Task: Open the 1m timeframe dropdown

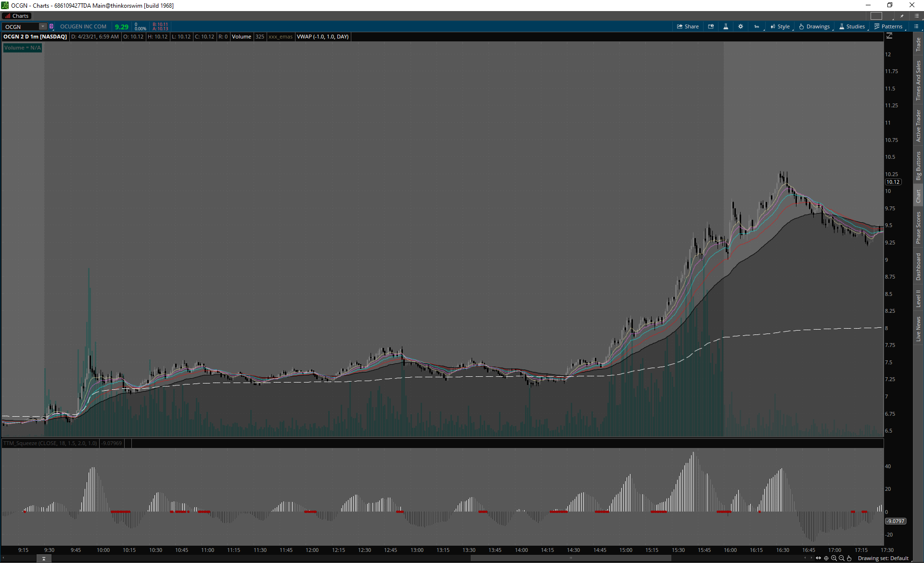Action: point(757,26)
